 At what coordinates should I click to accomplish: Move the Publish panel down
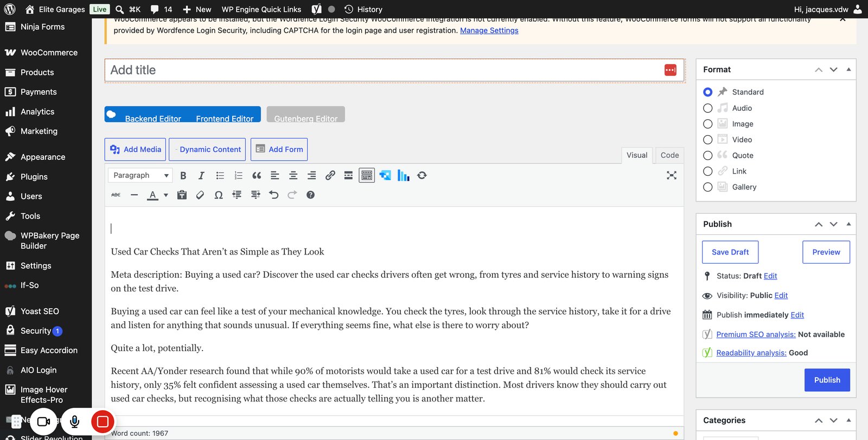pyautogui.click(x=834, y=224)
